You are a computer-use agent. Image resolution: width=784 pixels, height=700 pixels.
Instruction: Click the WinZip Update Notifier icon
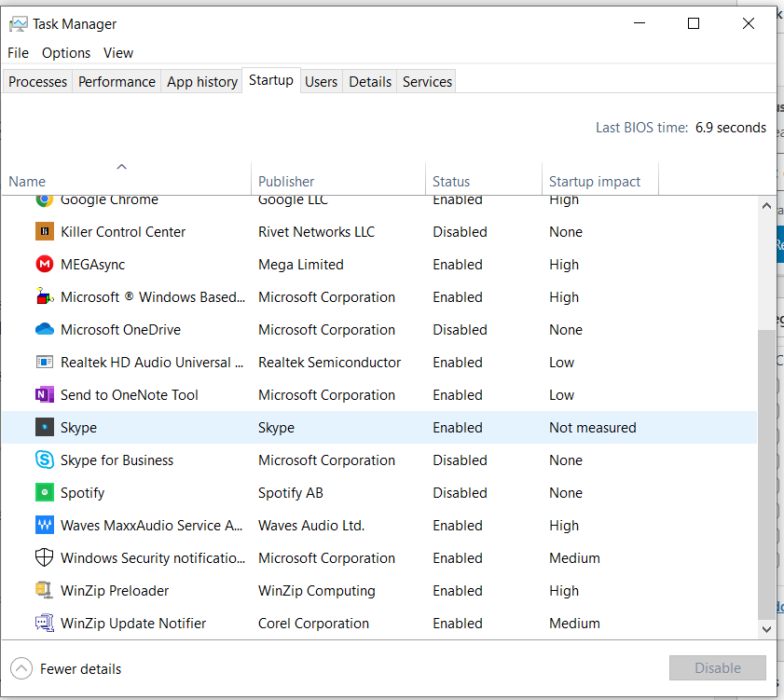45,623
